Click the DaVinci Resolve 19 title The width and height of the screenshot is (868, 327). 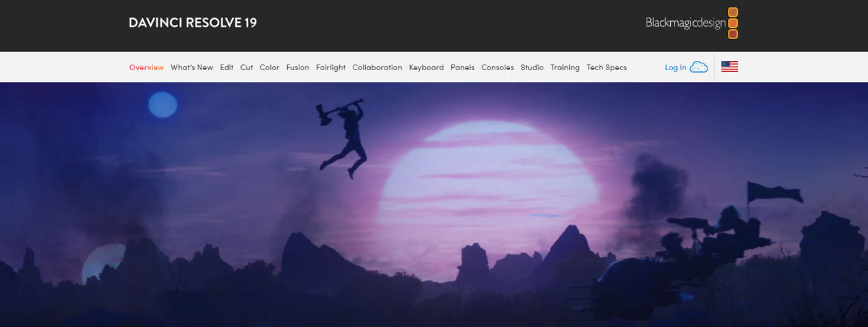[193, 23]
